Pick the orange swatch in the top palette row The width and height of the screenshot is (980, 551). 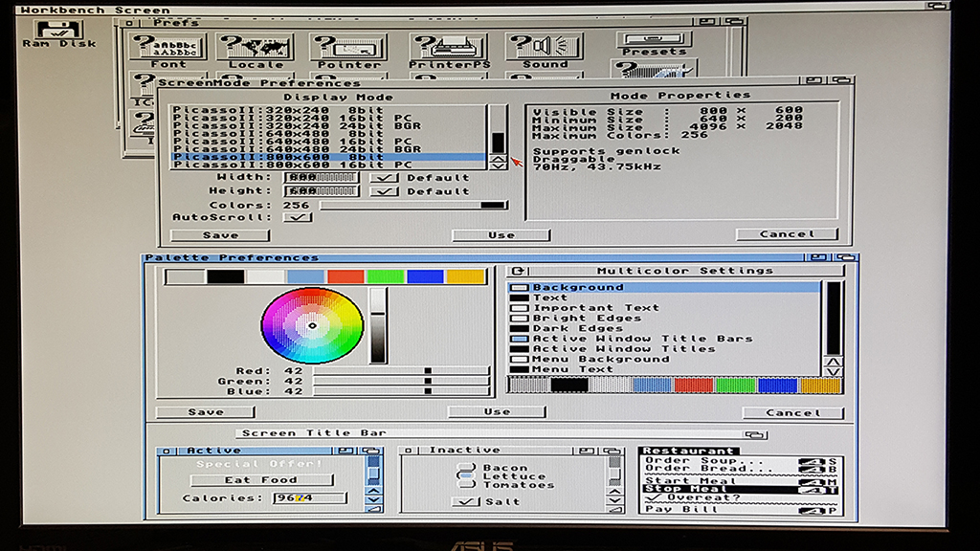pyautogui.click(x=466, y=276)
